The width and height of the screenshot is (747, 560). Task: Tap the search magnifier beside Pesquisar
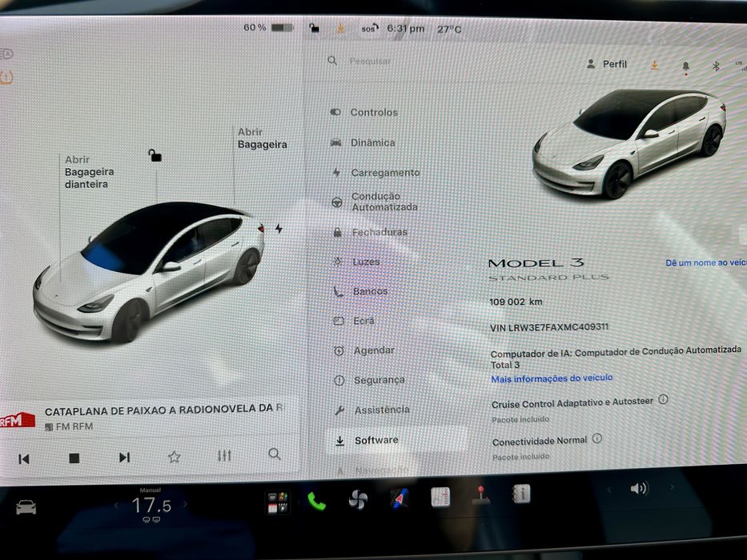coord(332,61)
